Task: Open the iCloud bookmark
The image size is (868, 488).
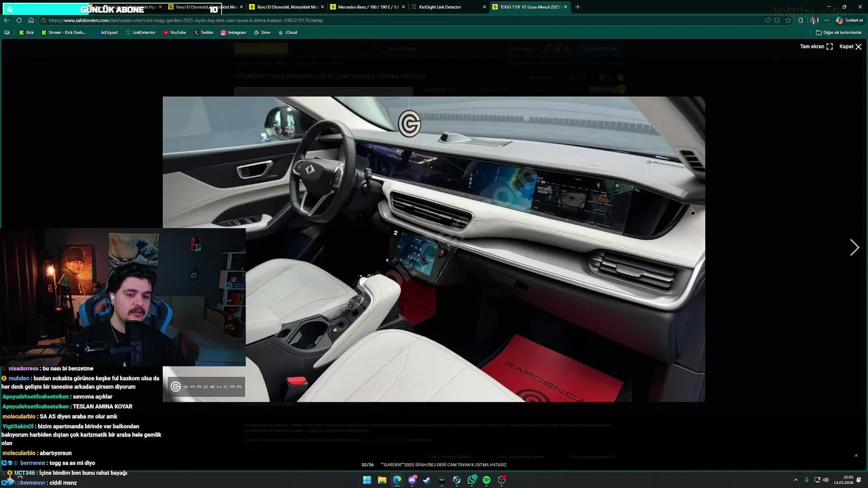Action: pyautogui.click(x=288, y=33)
